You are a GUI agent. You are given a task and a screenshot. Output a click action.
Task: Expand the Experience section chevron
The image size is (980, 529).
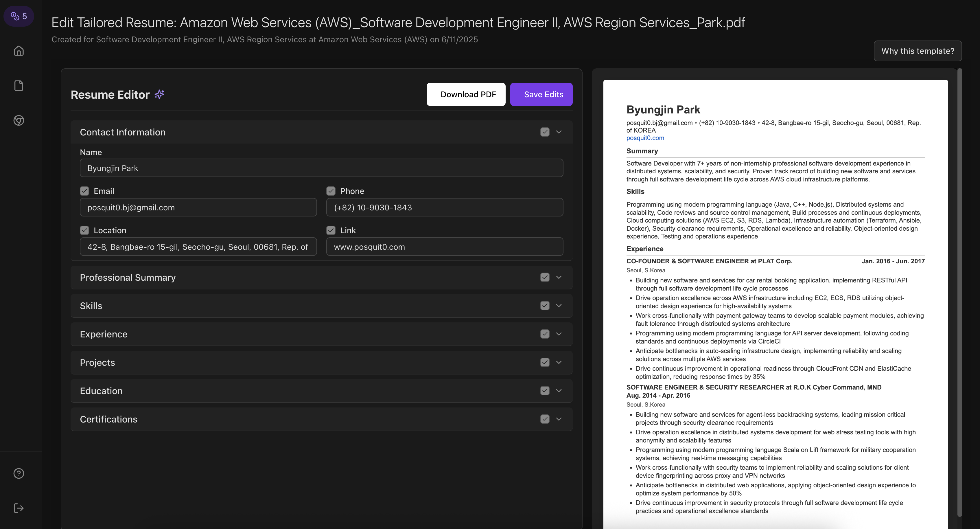pyautogui.click(x=559, y=334)
